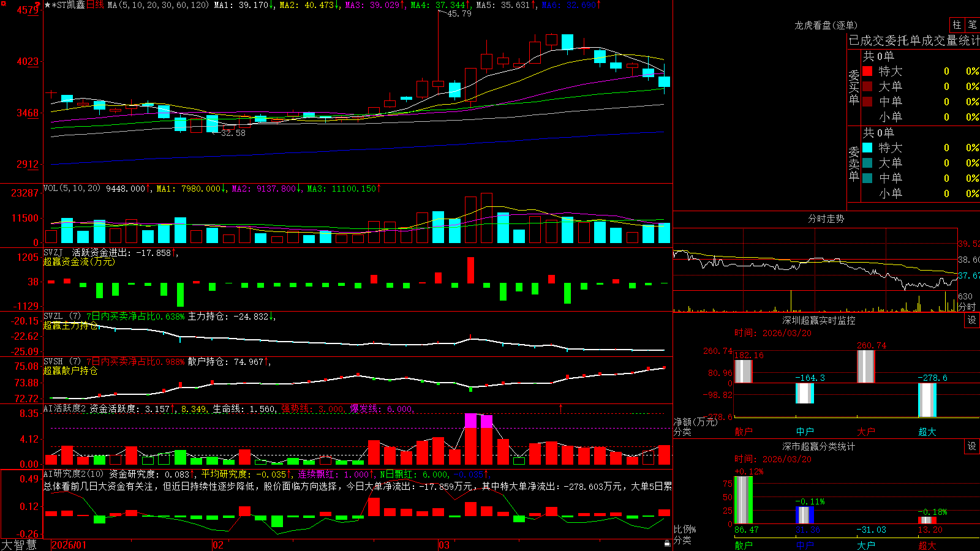The width and height of the screenshot is (980, 551).
Task: Click the intraday minute chart area
Action: coord(815,260)
